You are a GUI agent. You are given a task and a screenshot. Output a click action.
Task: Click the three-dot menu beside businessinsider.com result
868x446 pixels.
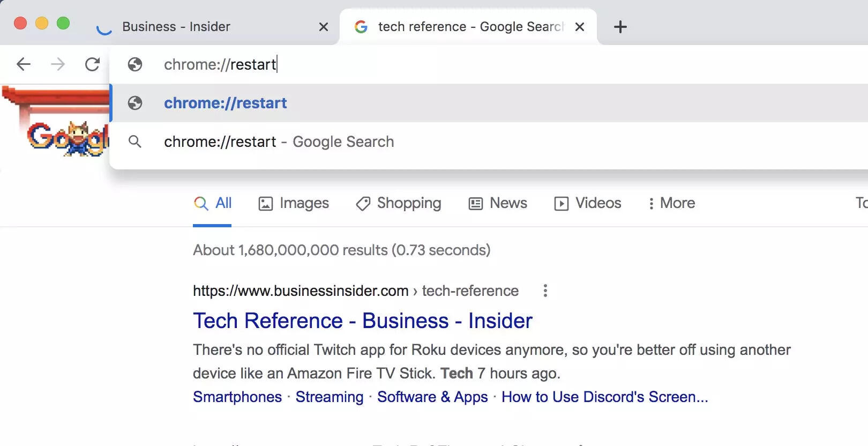[x=545, y=291]
